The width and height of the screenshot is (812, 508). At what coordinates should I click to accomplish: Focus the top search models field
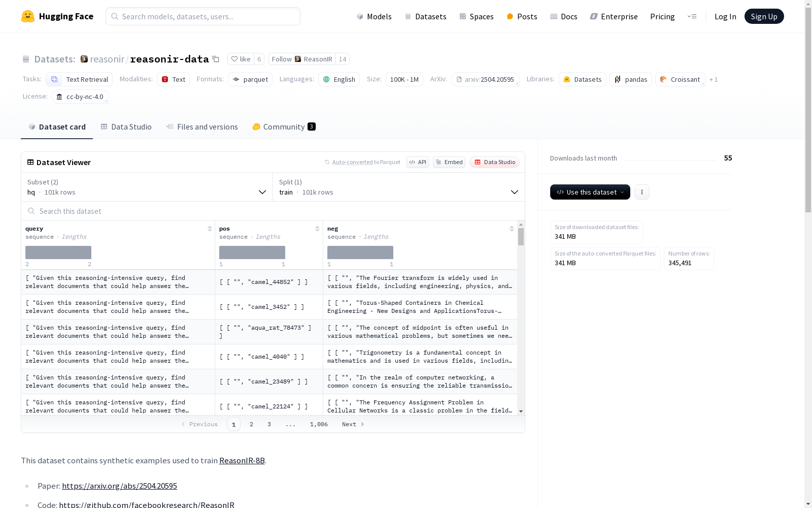[x=203, y=16]
